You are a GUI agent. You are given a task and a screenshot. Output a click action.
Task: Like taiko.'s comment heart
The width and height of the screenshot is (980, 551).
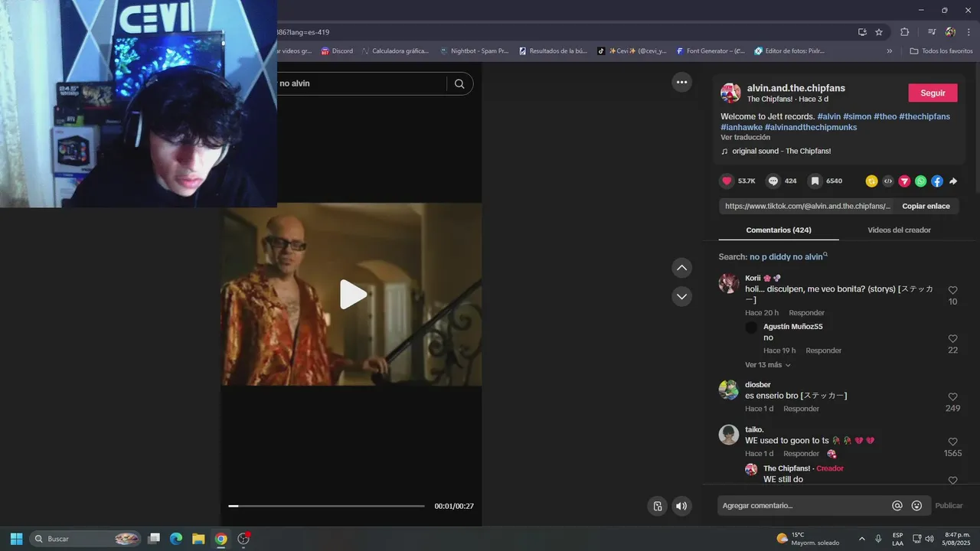click(x=952, y=442)
